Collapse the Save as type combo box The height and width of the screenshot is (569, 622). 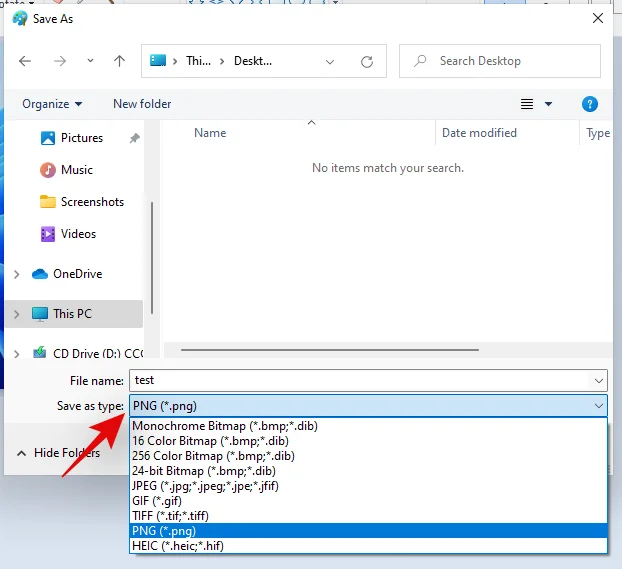pos(368,406)
